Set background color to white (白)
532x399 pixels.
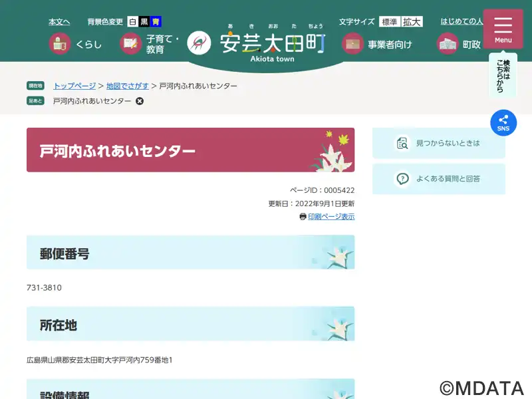tap(132, 22)
